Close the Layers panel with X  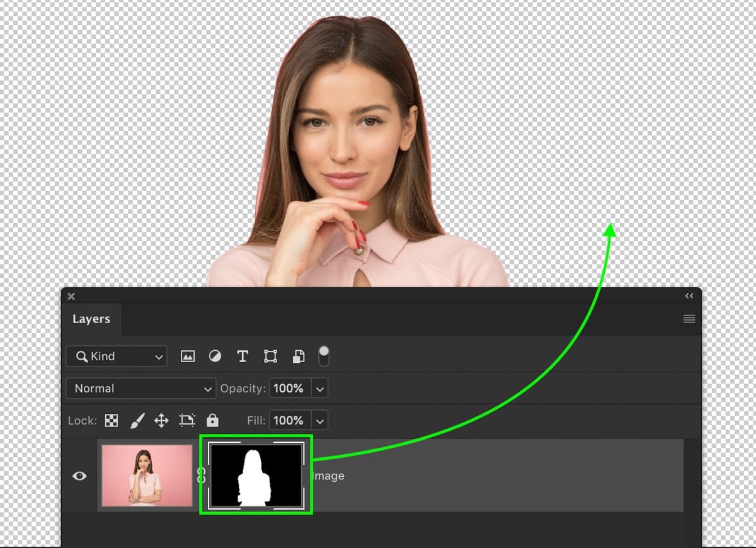[x=71, y=296]
